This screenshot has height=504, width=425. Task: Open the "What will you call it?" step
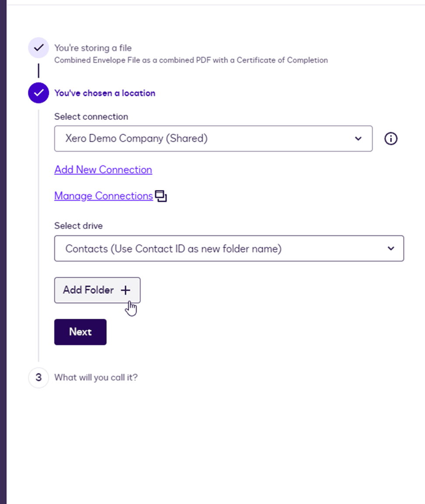(x=96, y=377)
